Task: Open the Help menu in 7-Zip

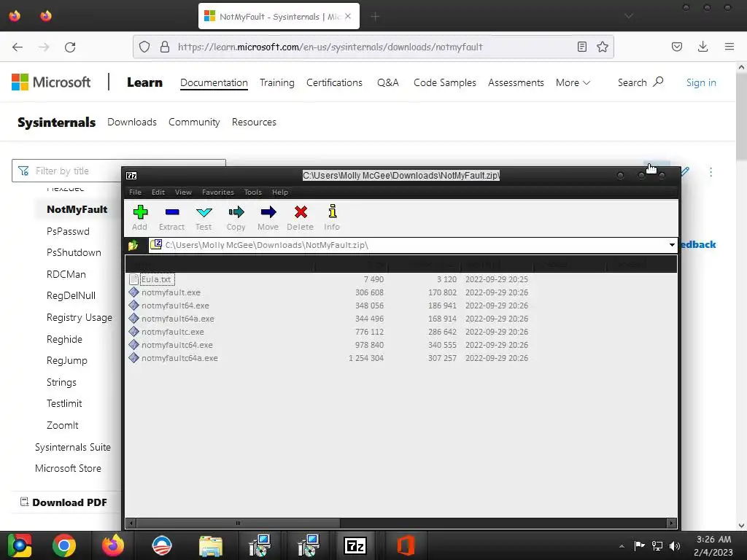Action: point(279,192)
